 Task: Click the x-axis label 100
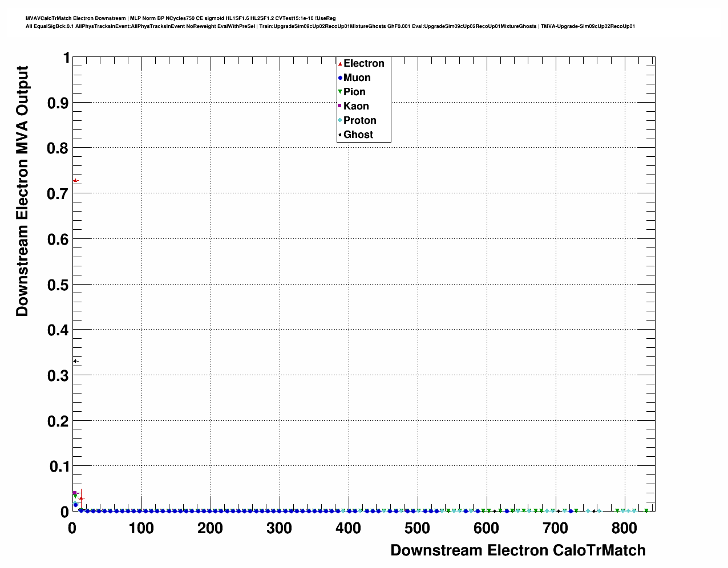click(x=141, y=528)
